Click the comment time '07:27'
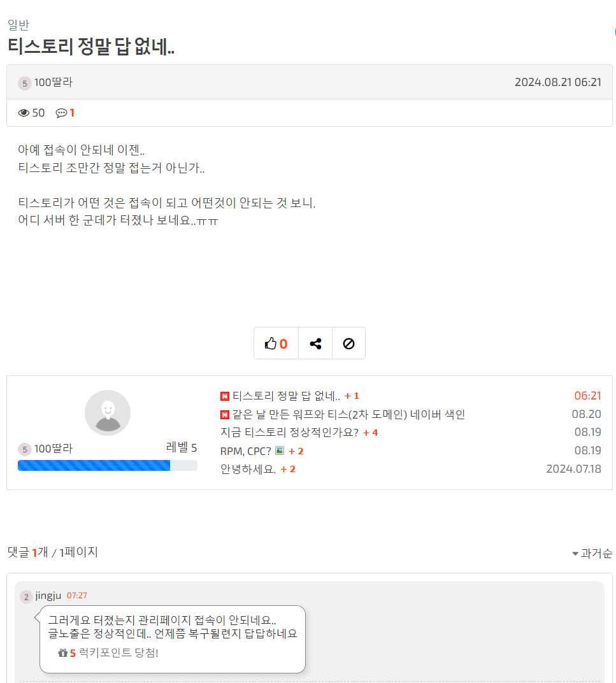 point(76,596)
